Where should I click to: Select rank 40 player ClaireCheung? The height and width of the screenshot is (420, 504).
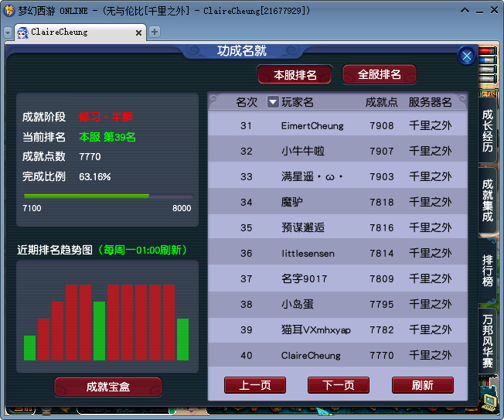pyautogui.click(x=338, y=355)
